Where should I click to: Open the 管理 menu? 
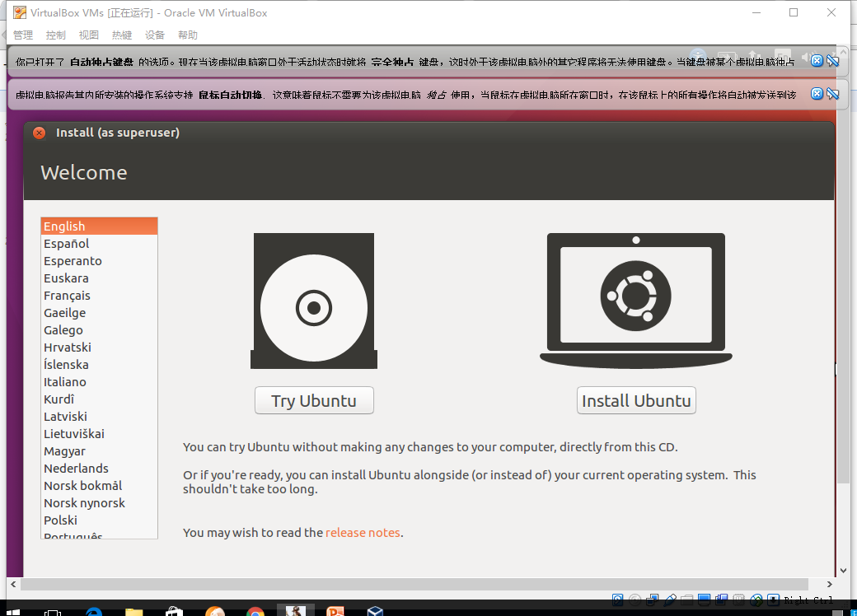coord(23,35)
